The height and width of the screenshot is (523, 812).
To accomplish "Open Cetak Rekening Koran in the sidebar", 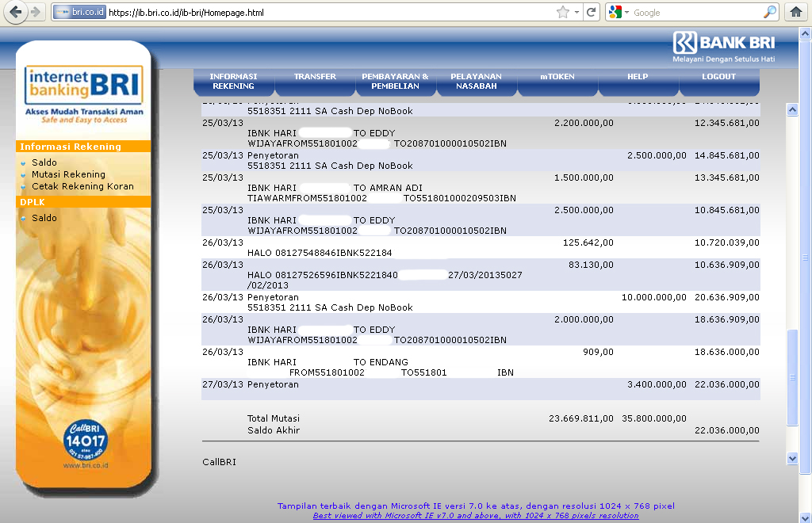I will tap(82, 186).
